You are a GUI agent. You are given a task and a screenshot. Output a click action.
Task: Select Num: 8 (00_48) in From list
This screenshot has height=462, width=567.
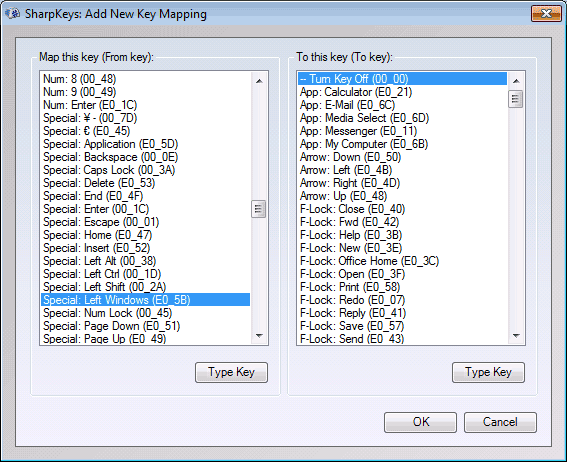click(x=145, y=79)
